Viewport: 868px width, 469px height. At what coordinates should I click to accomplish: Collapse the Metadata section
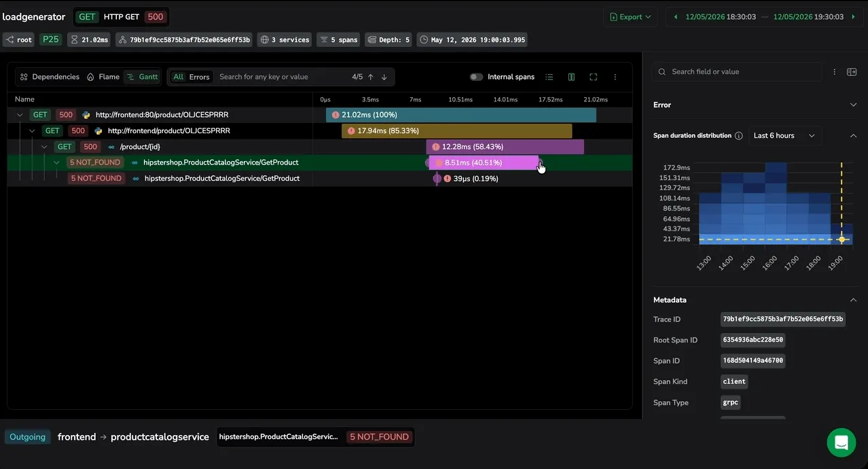(854, 300)
